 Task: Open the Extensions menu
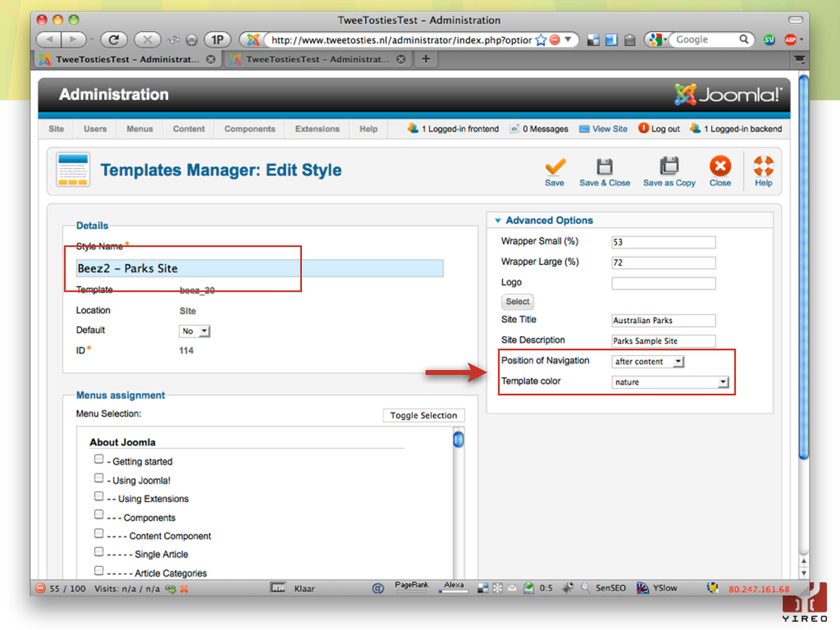click(x=317, y=129)
